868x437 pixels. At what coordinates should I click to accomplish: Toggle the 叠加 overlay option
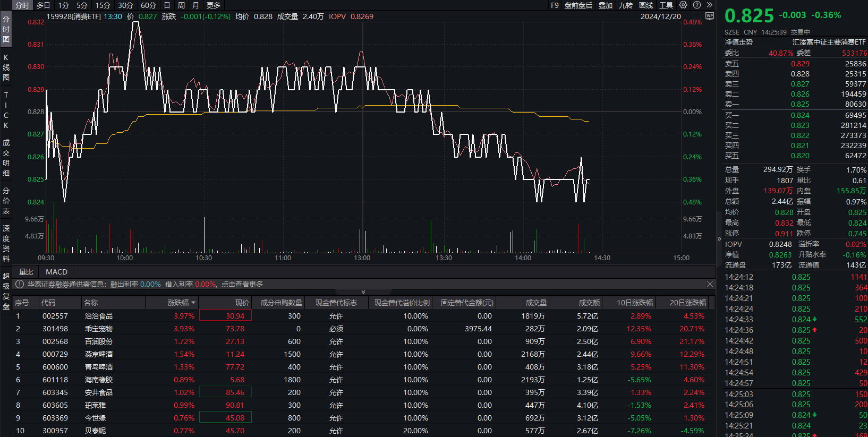coord(606,5)
